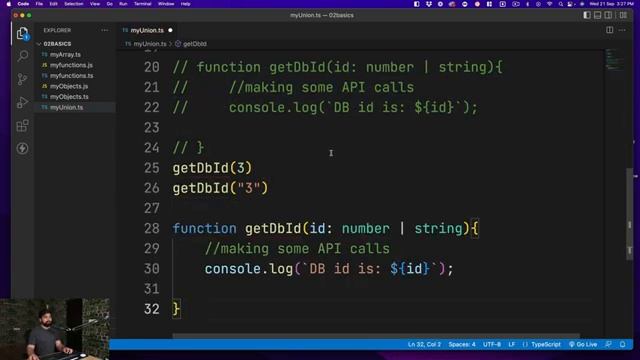Viewport: 640px width, 360px height.
Task: Click Go Live in status bar
Action: (x=583, y=344)
